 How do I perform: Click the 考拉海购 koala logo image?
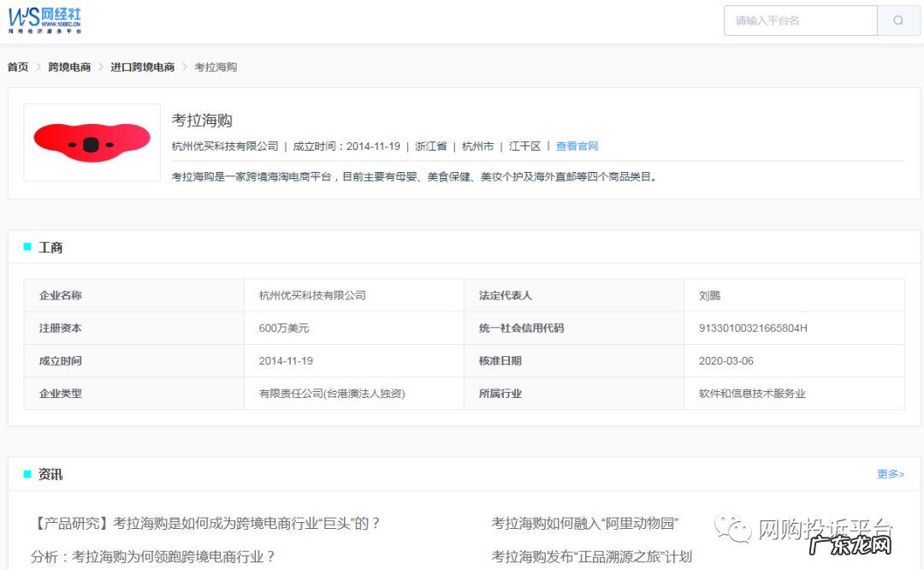pos(92,142)
